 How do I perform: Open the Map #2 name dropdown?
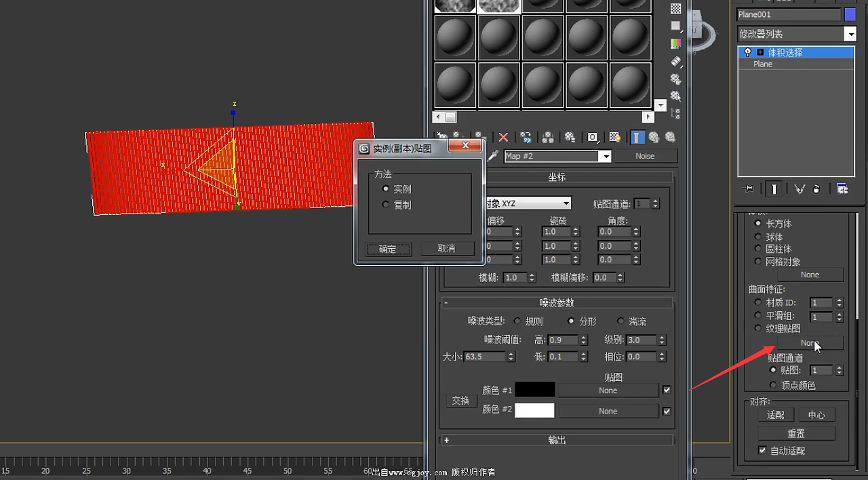(x=606, y=156)
